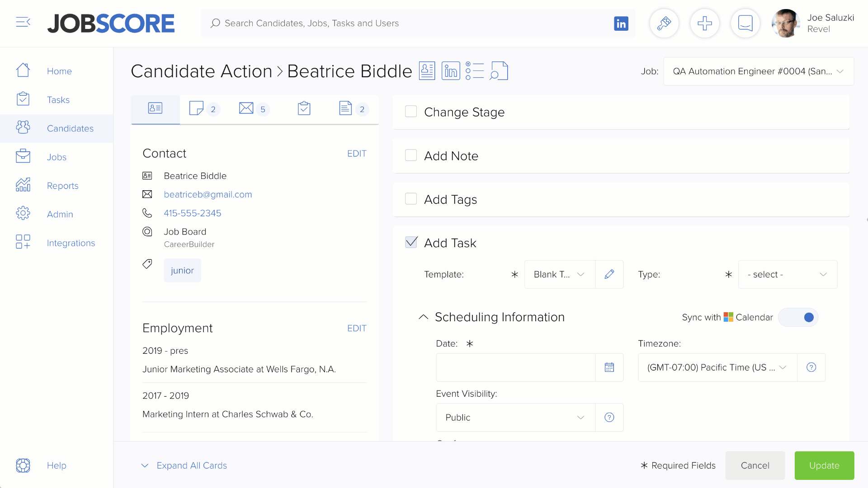The width and height of the screenshot is (868, 488).
Task: Expand the Type dropdown selector
Action: point(787,274)
